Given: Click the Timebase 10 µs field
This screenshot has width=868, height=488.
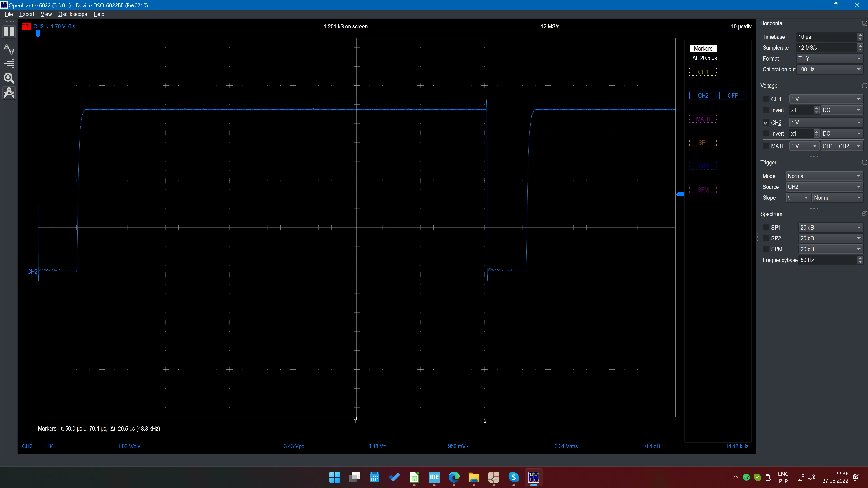Looking at the screenshot, I should pyautogui.click(x=827, y=37).
